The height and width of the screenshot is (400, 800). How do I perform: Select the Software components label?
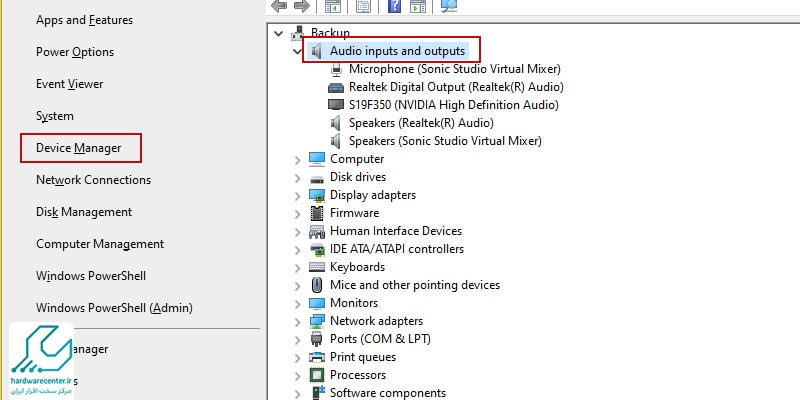click(x=388, y=393)
